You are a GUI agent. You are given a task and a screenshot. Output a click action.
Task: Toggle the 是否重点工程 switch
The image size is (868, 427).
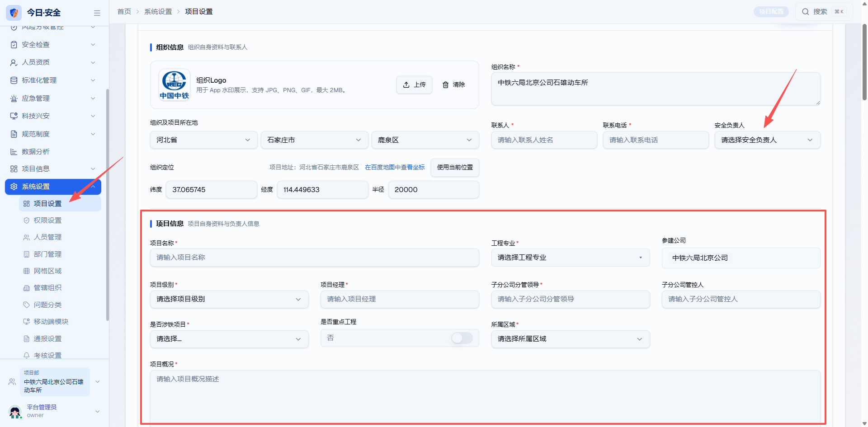[462, 338]
